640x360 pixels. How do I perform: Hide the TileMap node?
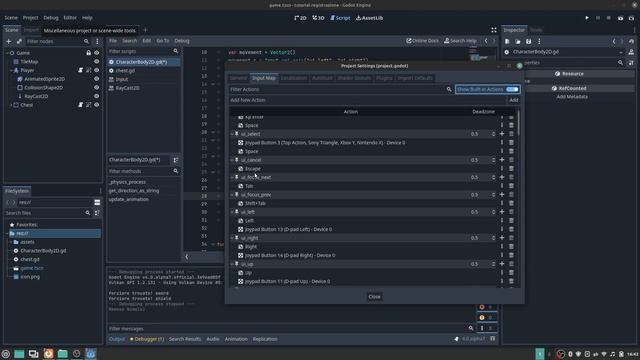point(97,62)
